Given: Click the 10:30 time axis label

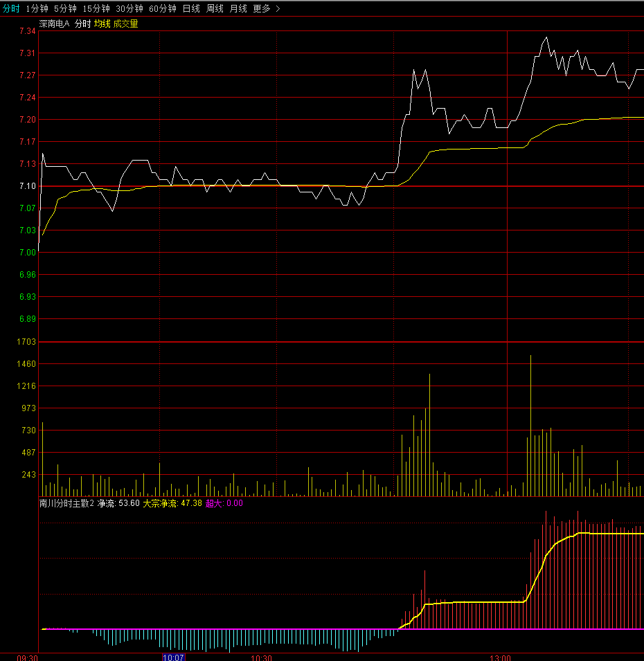Looking at the screenshot, I should pos(262,658).
